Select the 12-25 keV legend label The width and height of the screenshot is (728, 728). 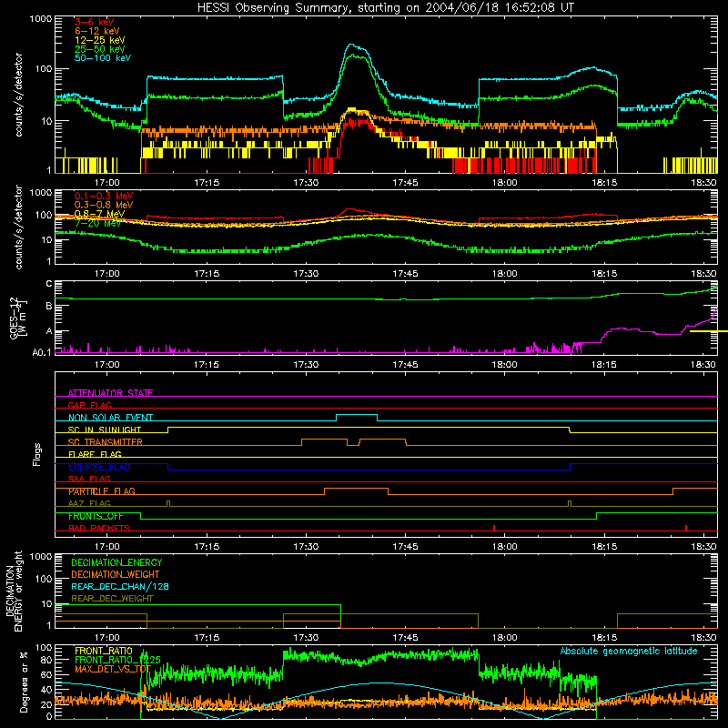click(99, 40)
